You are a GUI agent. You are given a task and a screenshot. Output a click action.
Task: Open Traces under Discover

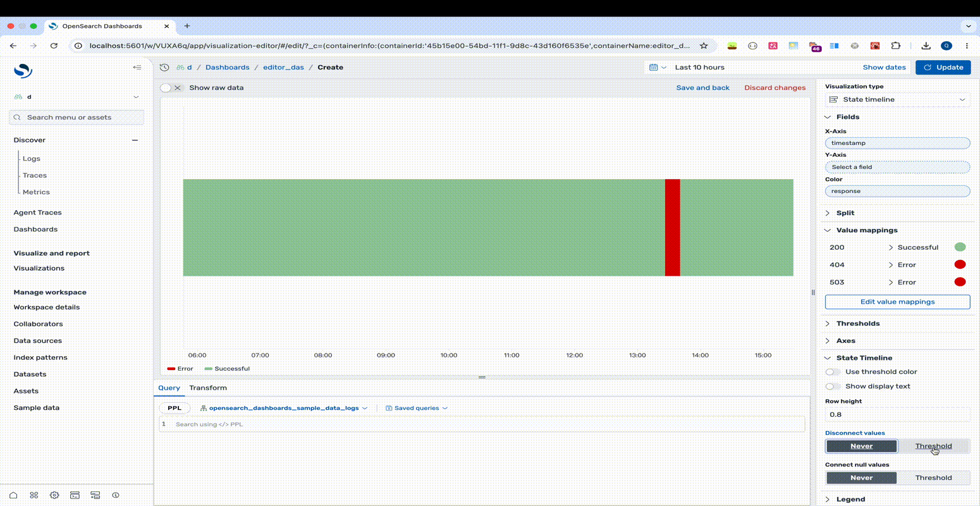pyautogui.click(x=35, y=175)
